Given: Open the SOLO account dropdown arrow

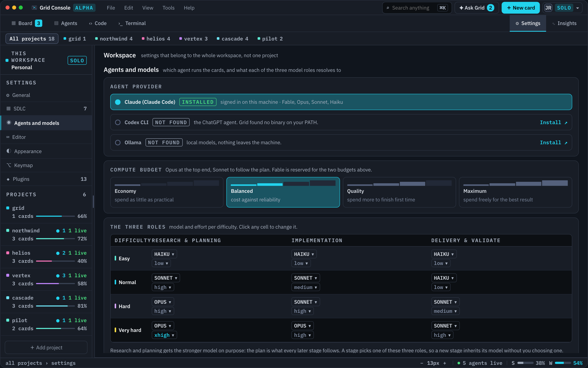Looking at the screenshot, I should pos(578,8).
